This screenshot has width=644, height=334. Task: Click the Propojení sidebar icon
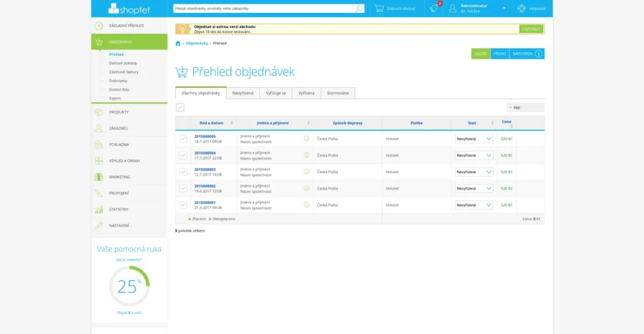click(x=99, y=193)
